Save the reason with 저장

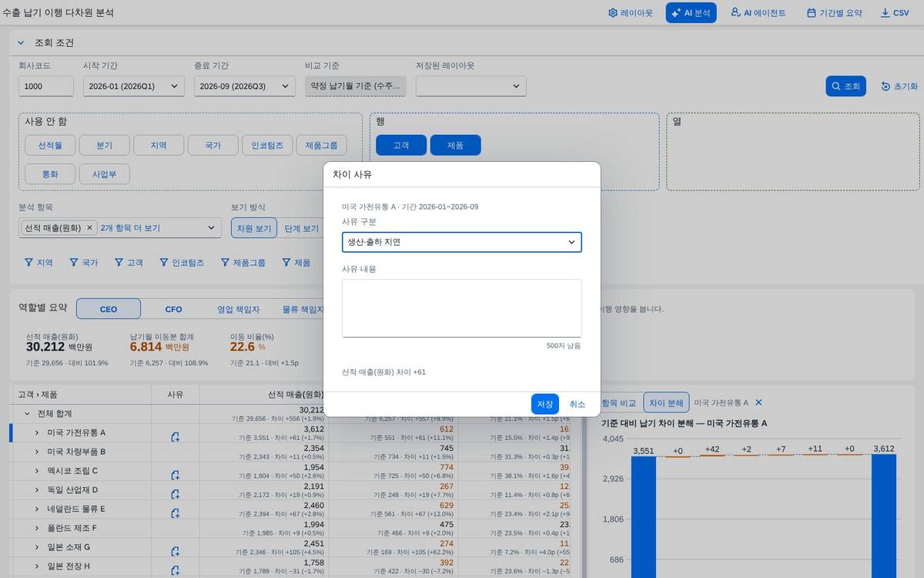coord(545,404)
